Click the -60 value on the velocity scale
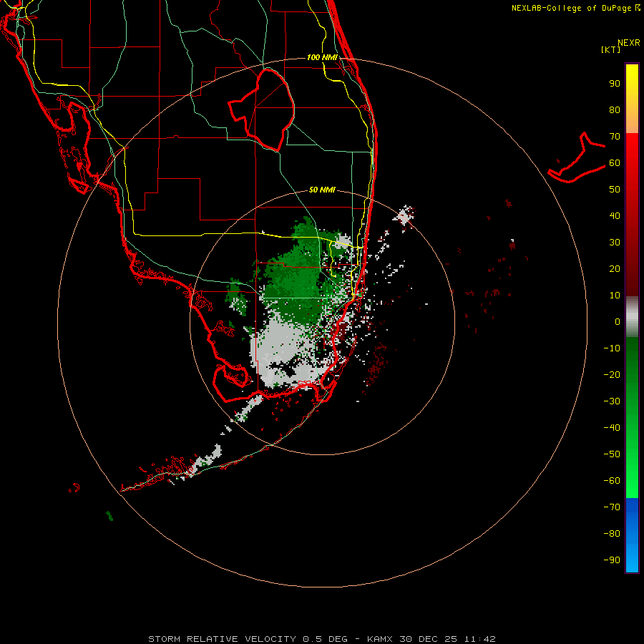Viewport: 644px width, 644px height. click(x=612, y=481)
